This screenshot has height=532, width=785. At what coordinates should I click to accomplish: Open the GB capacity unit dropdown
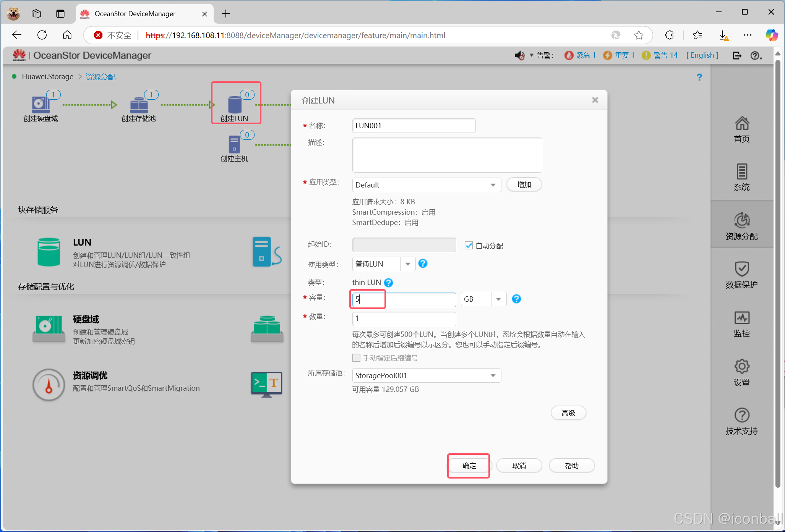[498, 299]
